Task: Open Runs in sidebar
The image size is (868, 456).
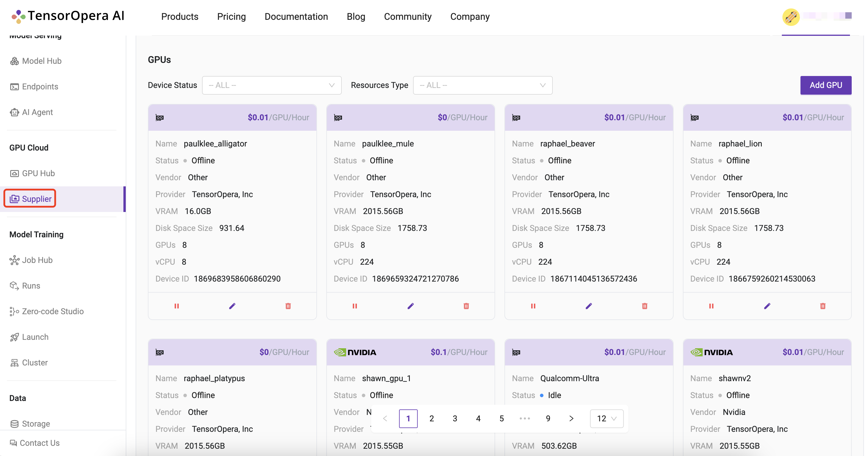Action: pyautogui.click(x=25, y=286)
